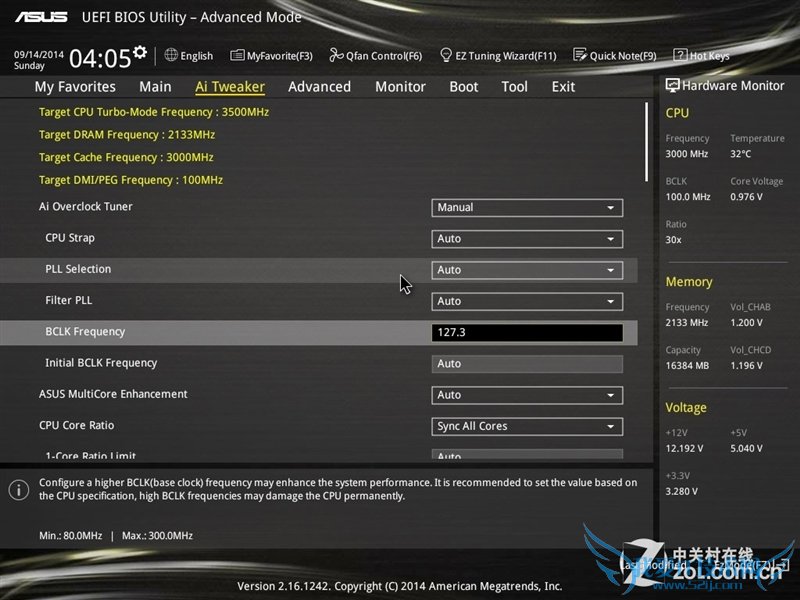This screenshot has height=600, width=800.
Task: Switch to My Favorites tab
Action: tap(75, 87)
